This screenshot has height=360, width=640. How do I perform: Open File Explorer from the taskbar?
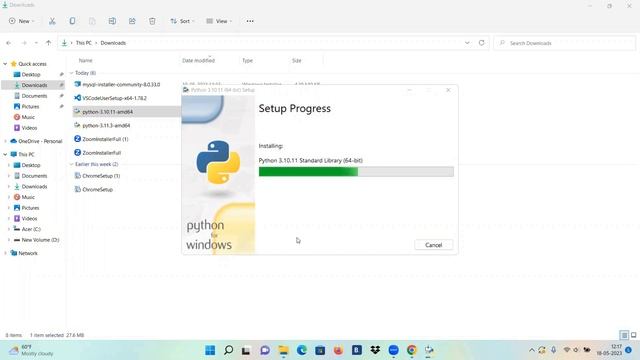coord(283,350)
